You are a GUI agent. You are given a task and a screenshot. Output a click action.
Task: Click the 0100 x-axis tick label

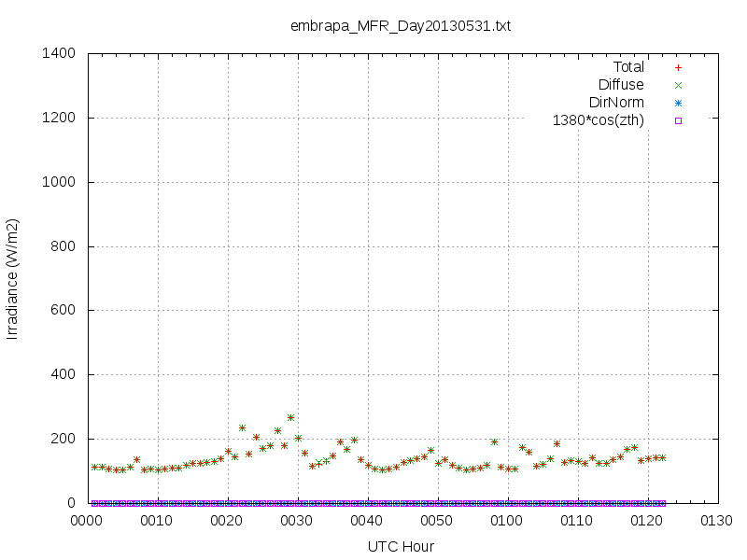point(506,521)
